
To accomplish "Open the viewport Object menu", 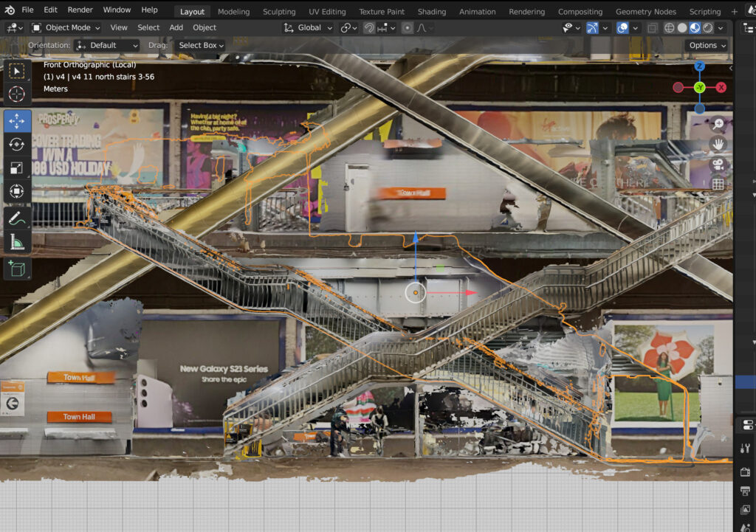I will 205,28.
